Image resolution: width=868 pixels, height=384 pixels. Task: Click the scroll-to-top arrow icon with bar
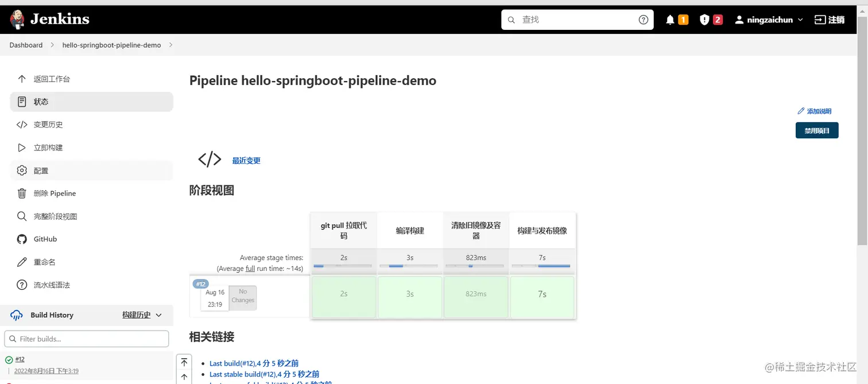[184, 362]
